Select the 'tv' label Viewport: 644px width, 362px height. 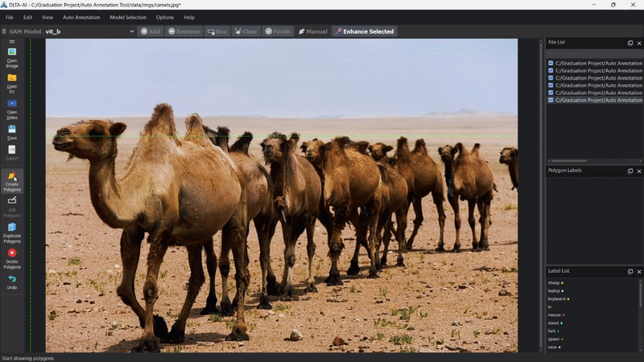pyautogui.click(x=551, y=306)
